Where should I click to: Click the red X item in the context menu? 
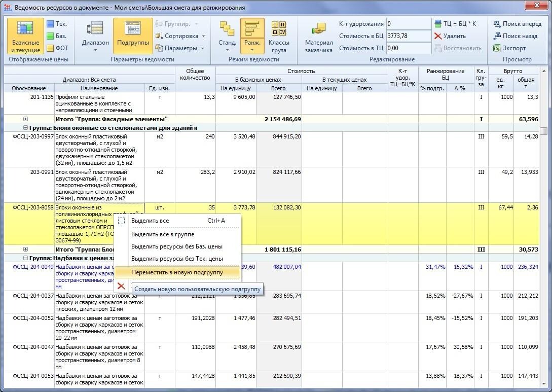pyautogui.click(x=121, y=286)
